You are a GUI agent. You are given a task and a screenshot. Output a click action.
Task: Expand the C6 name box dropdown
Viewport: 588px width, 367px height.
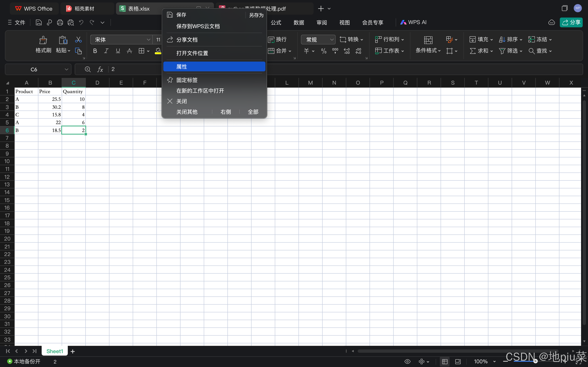[66, 69]
